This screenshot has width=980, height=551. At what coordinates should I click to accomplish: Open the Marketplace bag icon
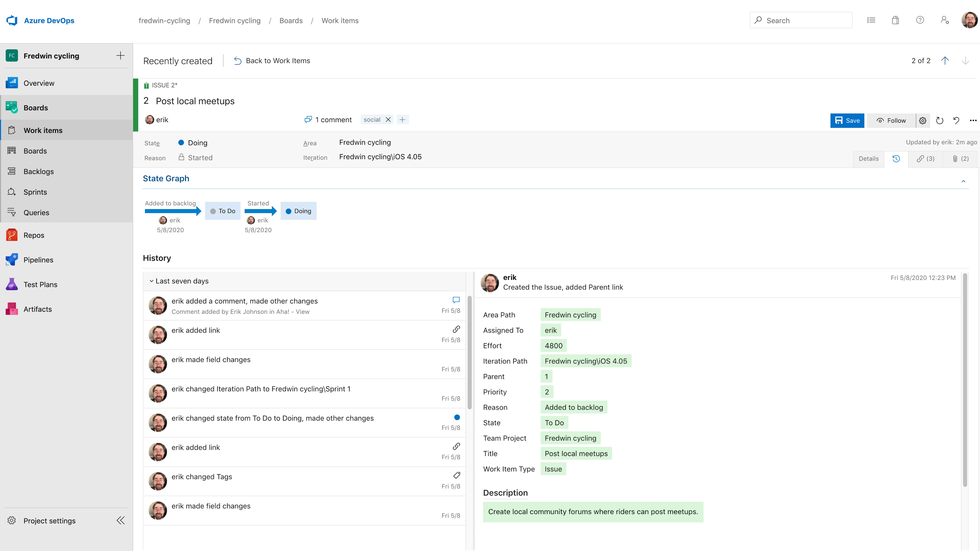[896, 20]
